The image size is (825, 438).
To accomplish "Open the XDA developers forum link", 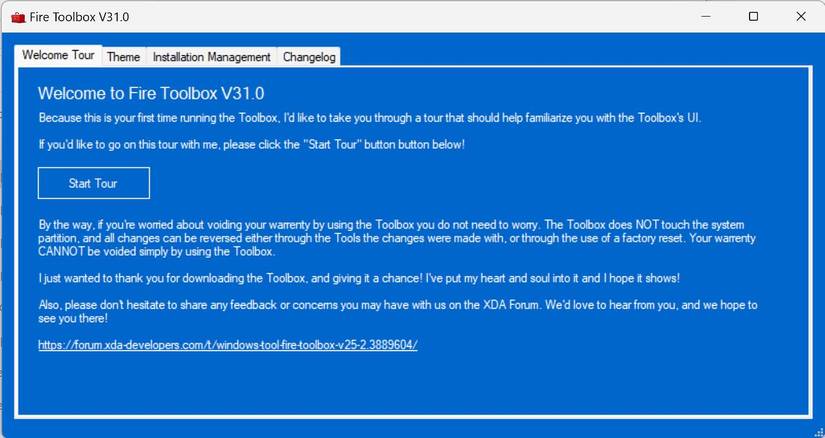I will click(x=228, y=345).
